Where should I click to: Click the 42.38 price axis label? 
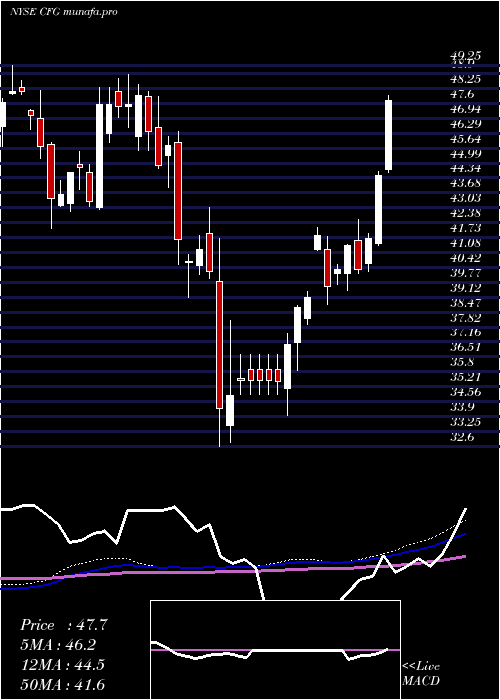click(x=466, y=213)
